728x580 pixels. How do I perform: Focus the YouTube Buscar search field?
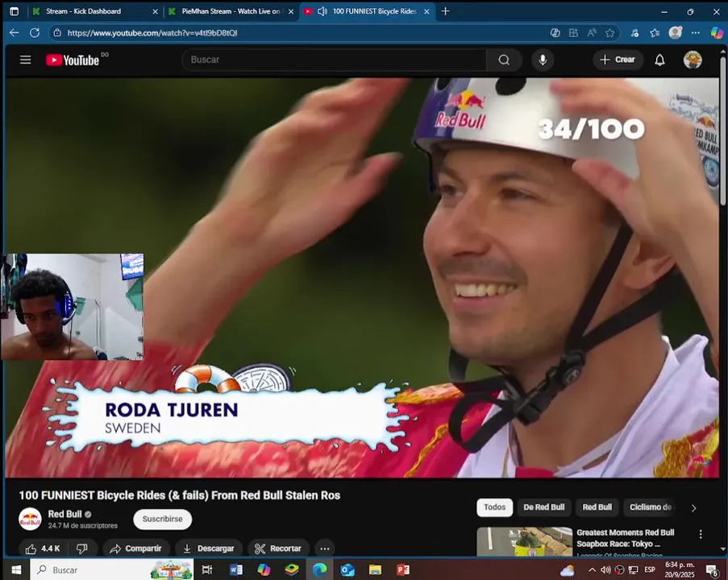point(335,60)
